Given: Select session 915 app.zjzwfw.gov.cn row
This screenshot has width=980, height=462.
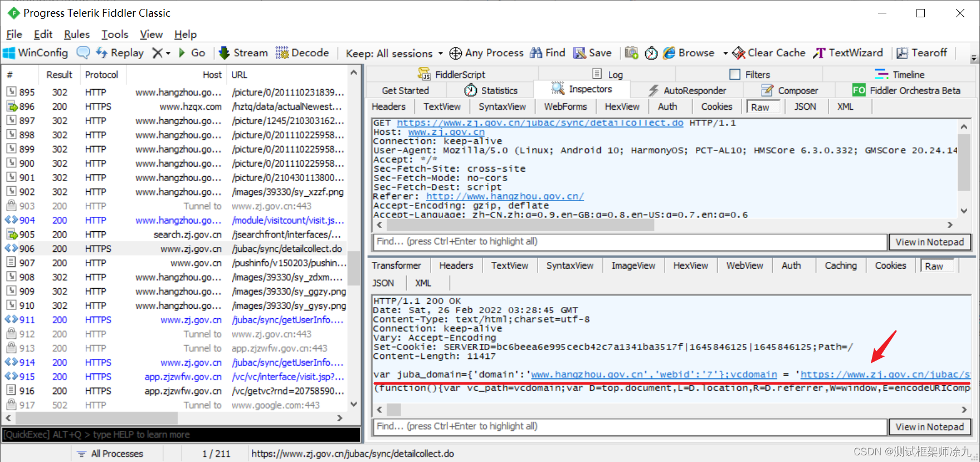Looking at the screenshot, I should (x=176, y=377).
